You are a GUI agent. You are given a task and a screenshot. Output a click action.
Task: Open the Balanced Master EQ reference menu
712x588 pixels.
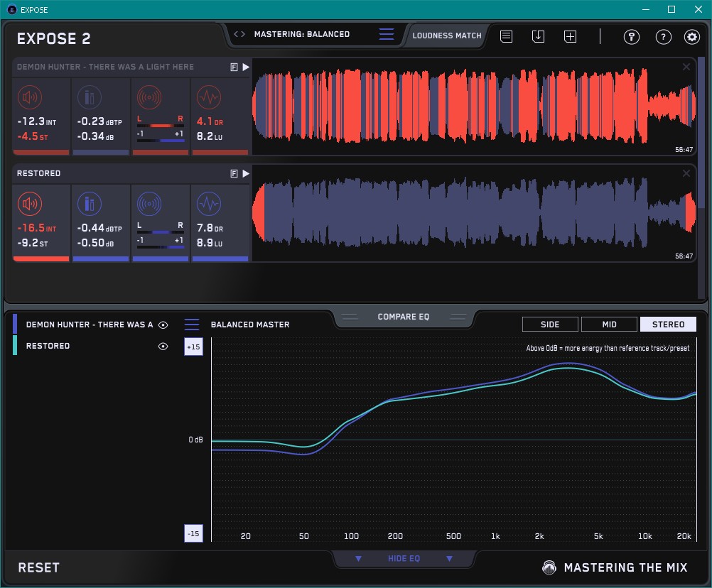tap(192, 325)
